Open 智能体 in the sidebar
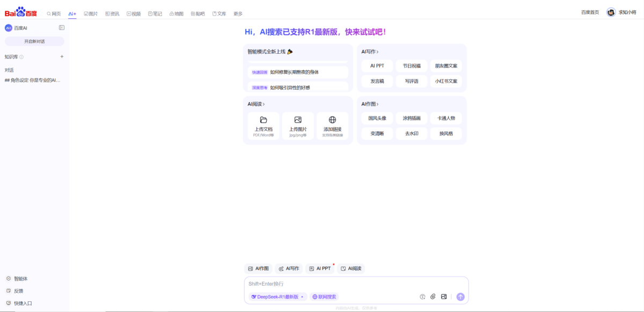Screen dimensions: 644x312 (17, 279)
